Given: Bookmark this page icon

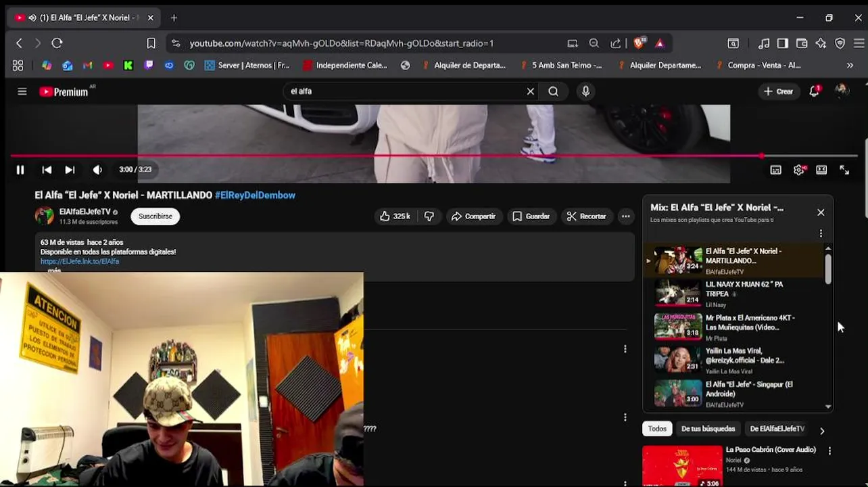Looking at the screenshot, I should [151, 43].
